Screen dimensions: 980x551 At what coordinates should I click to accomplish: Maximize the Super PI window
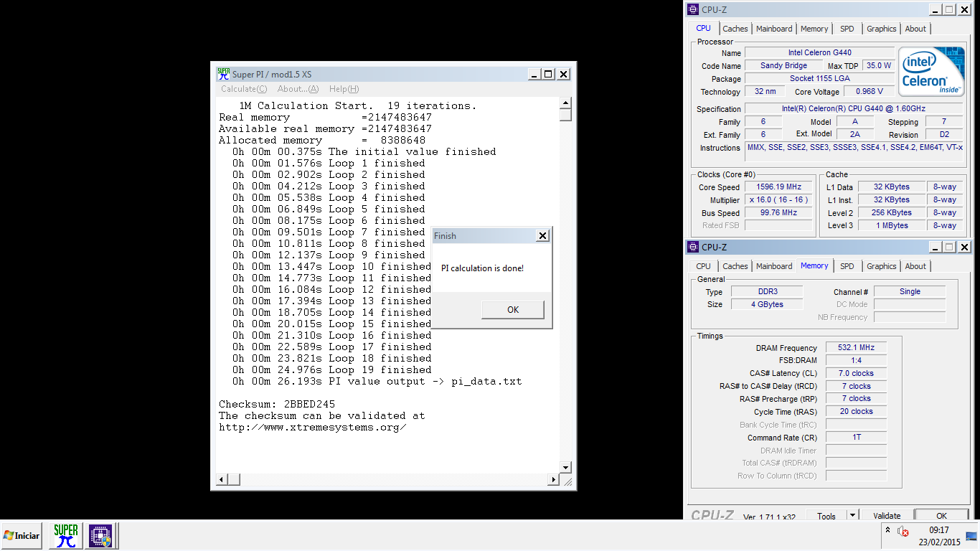(549, 75)
